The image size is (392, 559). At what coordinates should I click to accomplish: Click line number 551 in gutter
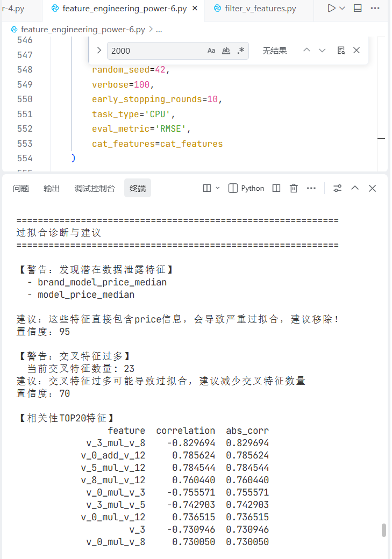coord(25,114)
